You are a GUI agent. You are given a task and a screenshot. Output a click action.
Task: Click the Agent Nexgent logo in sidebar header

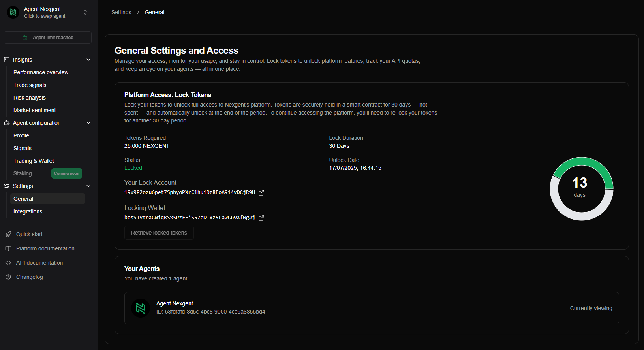(13, 12)
